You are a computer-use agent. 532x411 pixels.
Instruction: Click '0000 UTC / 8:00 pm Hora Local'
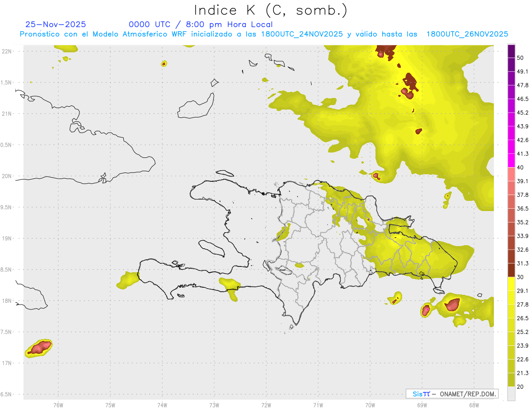pos(201,24)
